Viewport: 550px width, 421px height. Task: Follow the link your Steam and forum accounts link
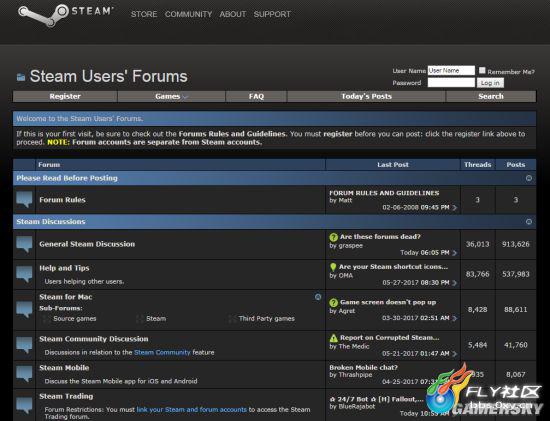[x=192, y=410]
